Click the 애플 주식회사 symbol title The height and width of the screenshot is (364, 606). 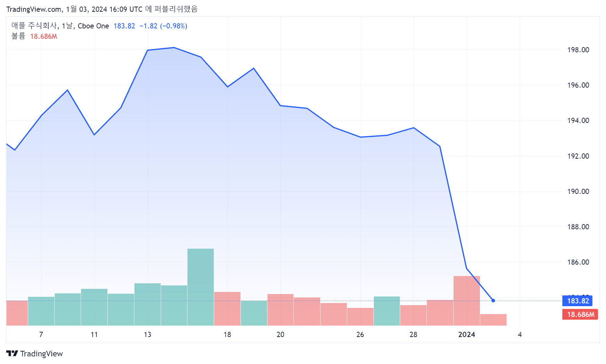(34, 26)
